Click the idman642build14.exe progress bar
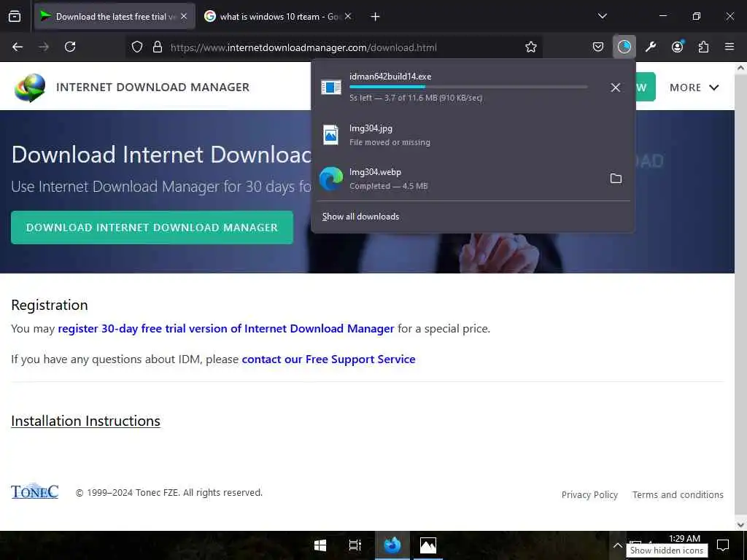This screenshot has height=560, width=747. pos(468,87)
